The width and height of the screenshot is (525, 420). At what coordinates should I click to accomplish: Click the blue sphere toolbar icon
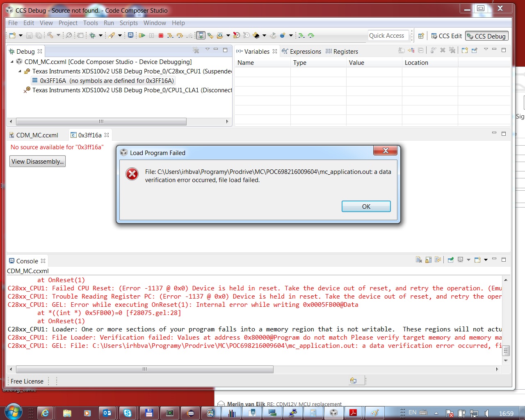[283, 36]
